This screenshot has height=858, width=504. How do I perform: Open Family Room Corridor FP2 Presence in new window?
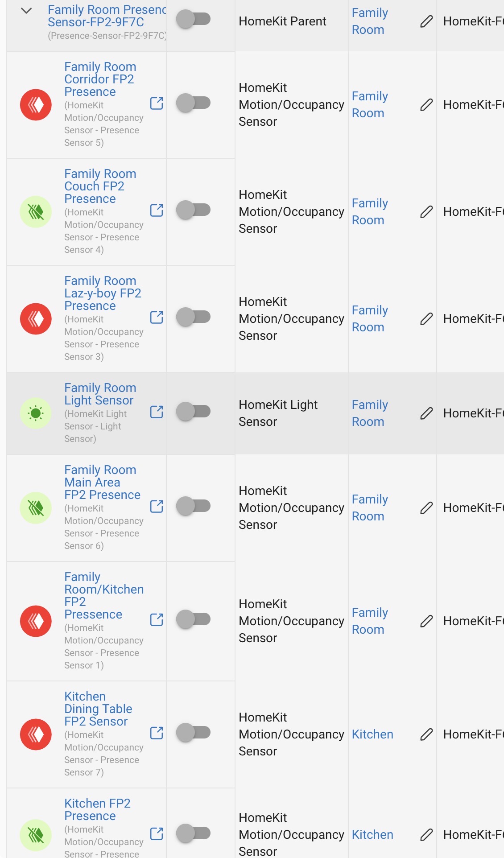click(x=157, y=103)
